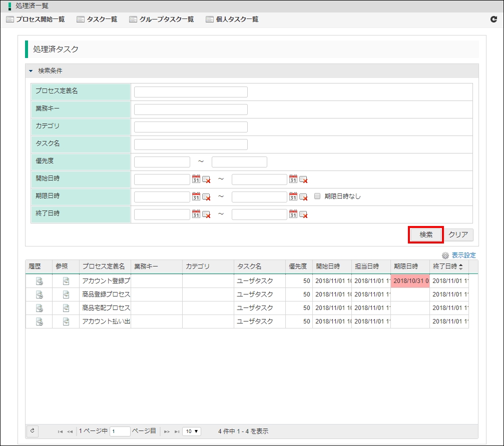Refresh the table using footer reload button

coord(32,431)
